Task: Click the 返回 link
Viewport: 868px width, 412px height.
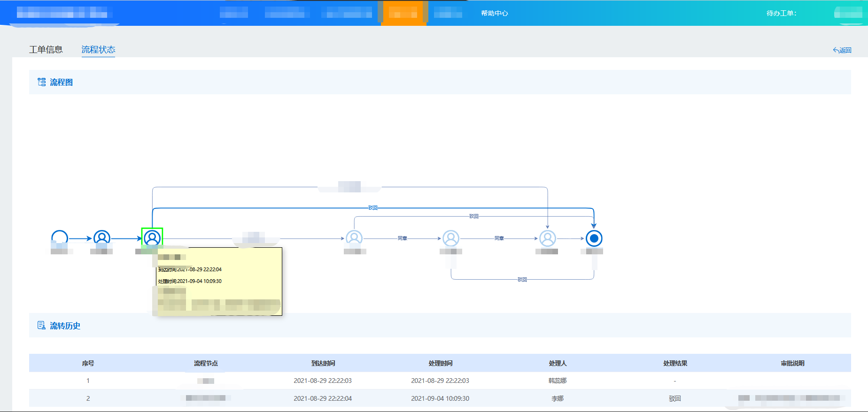Action: point(842,50)
